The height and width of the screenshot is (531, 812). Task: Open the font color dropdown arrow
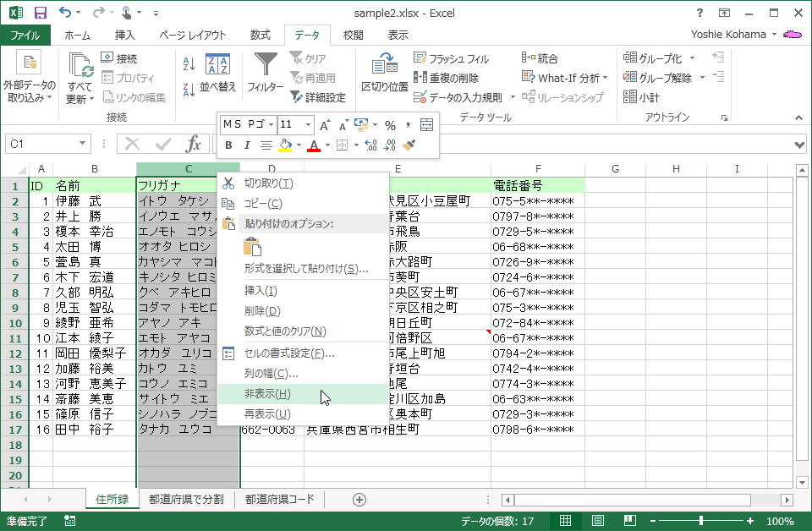327,145
